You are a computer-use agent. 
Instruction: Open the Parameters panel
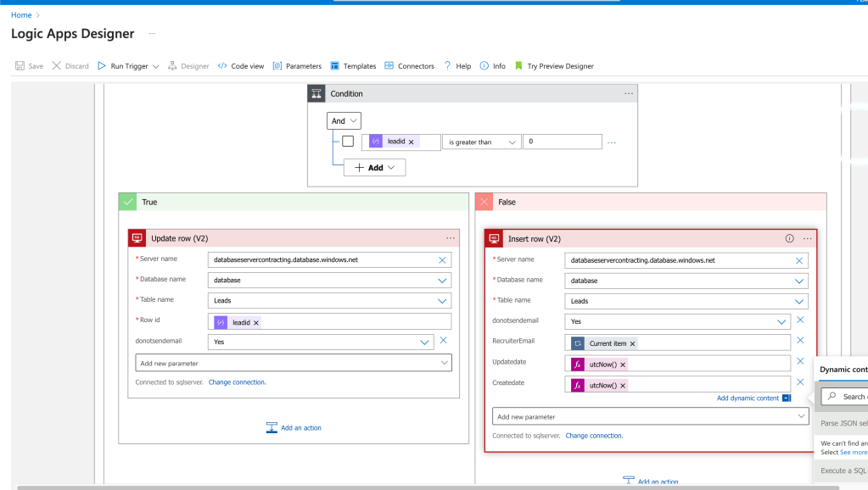297,66
